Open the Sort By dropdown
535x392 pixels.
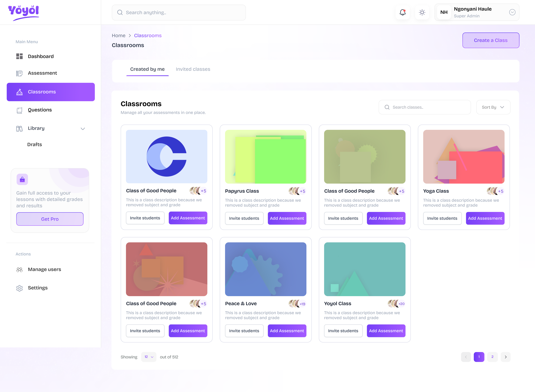[x=493, y=107]
